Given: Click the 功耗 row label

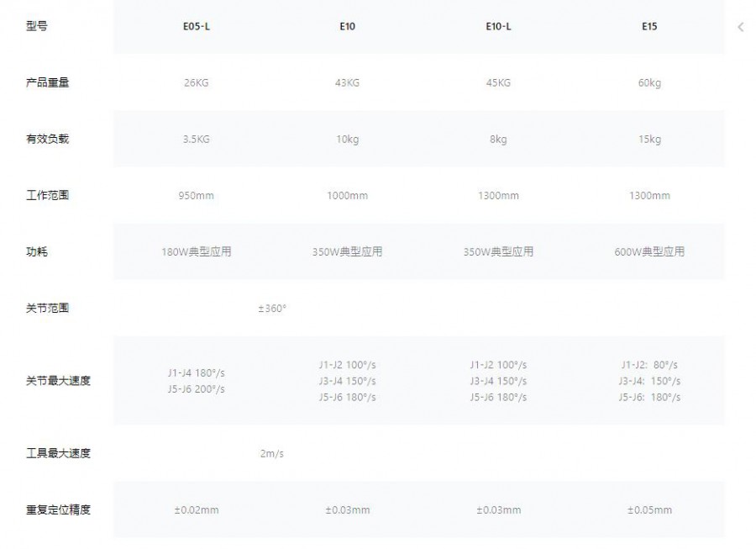Looking at the screenshot, I should coord(37,252).
